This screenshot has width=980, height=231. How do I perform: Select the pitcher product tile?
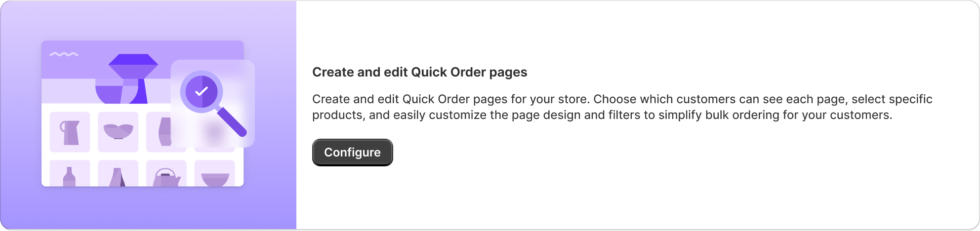[70, 132]
